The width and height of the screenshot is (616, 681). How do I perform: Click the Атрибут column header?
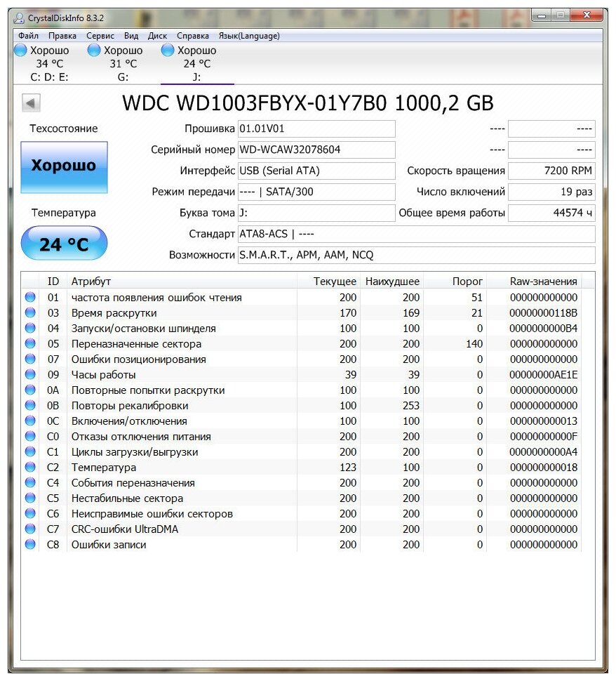click(182, 282)
